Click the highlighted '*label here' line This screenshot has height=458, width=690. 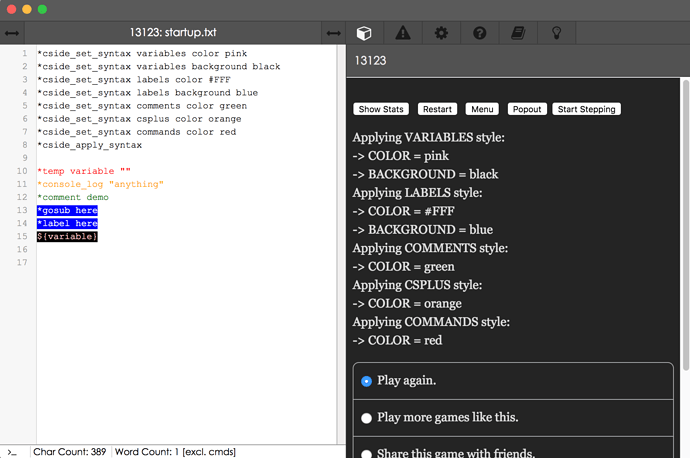tap(67, 224)
